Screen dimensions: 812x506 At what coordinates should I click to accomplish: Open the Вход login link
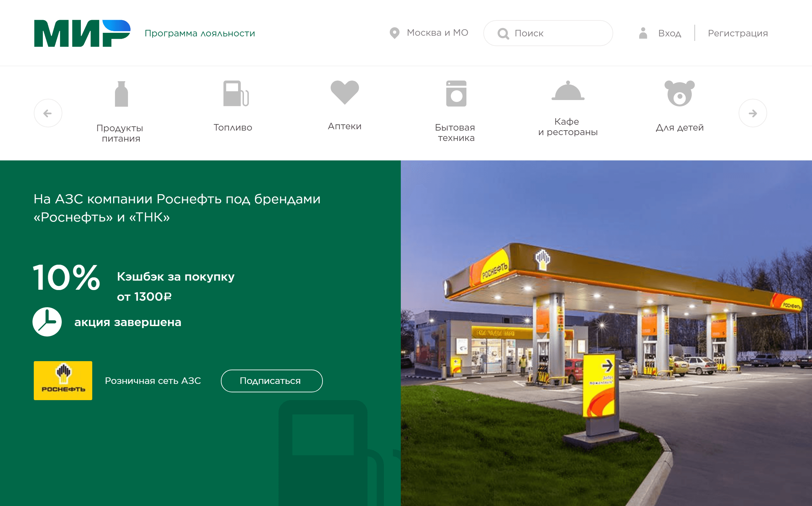[669, 33]
